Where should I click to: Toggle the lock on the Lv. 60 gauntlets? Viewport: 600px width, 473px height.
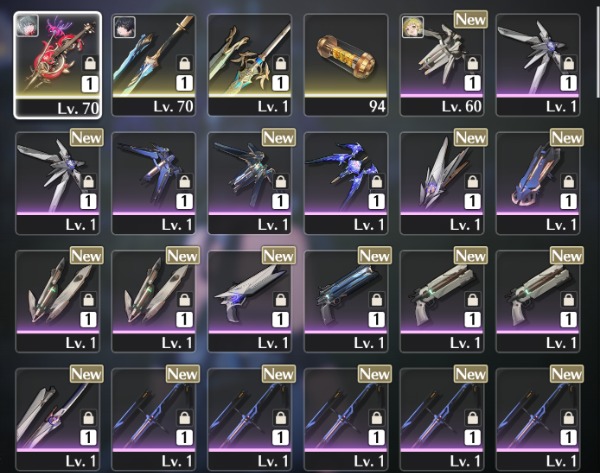(473, 63)
